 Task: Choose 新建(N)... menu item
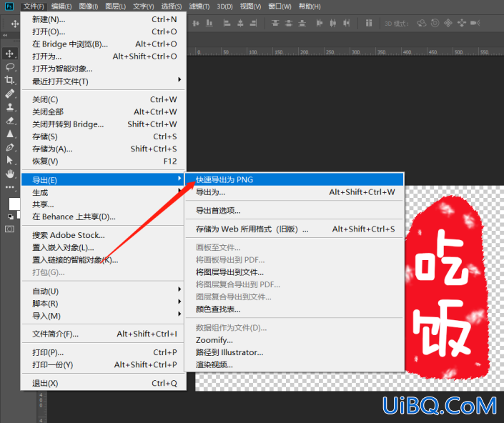(x=104, y=19)
